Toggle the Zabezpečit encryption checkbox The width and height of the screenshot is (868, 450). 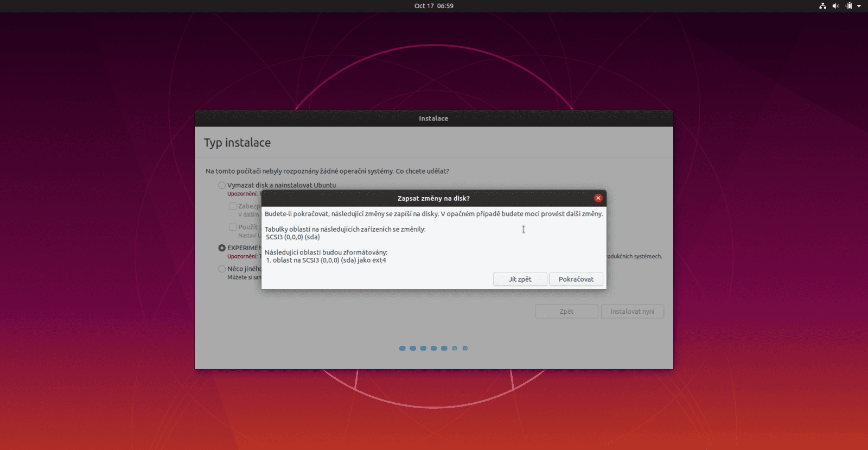[233, 206]
